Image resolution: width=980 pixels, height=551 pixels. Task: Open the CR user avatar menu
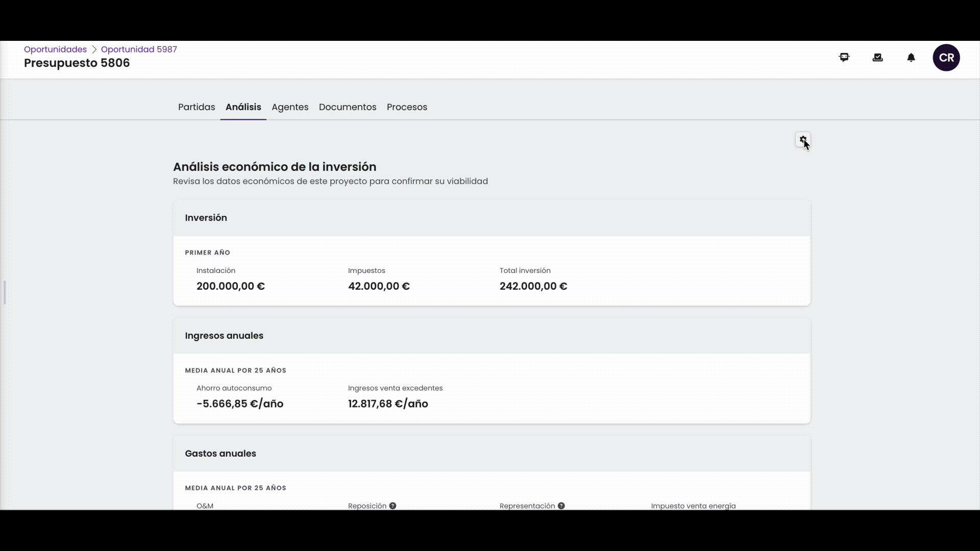946,57
